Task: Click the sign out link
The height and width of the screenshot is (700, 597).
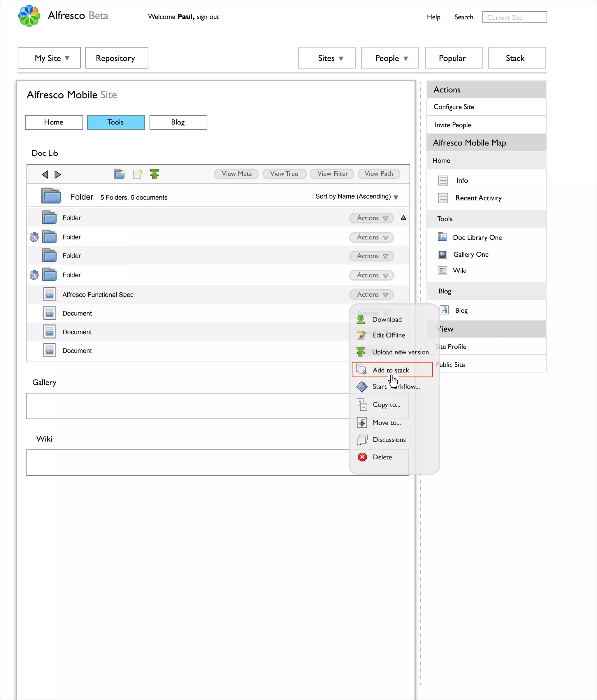Action: pos(208,17)
